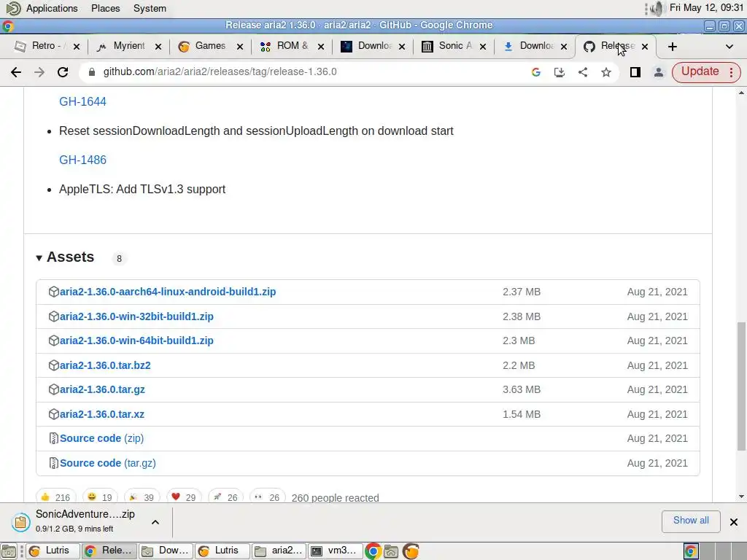Download aria2-1.36.0-win-32bit-build1.zip

(136, 316)
